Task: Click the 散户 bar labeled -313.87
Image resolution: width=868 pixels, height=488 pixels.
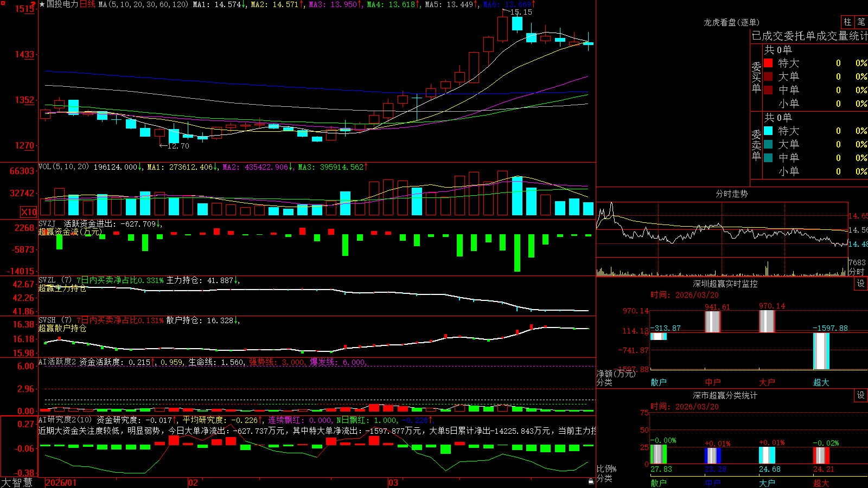Action: click(x=659, y=336)
